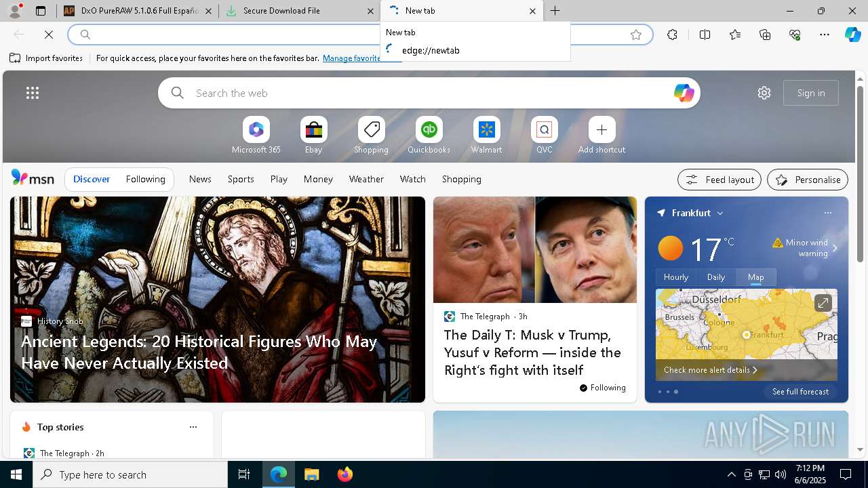Open the QVC shortcut
This screenshot has width=868, height=488.
pos(544,136)
